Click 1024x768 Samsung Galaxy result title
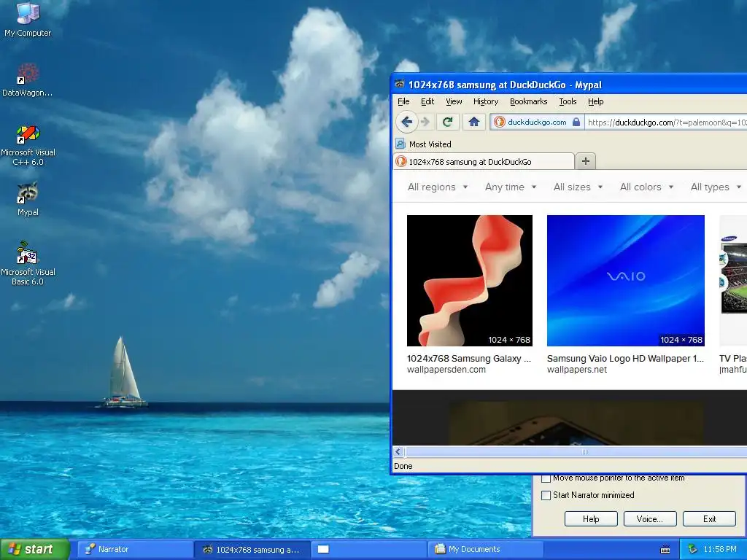 469,359
